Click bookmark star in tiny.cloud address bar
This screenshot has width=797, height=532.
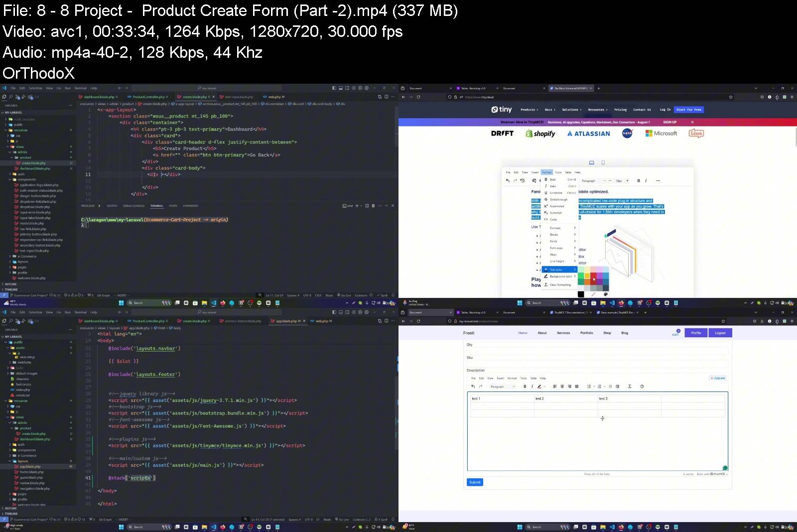pyautogui.click(x=731, y=97)
